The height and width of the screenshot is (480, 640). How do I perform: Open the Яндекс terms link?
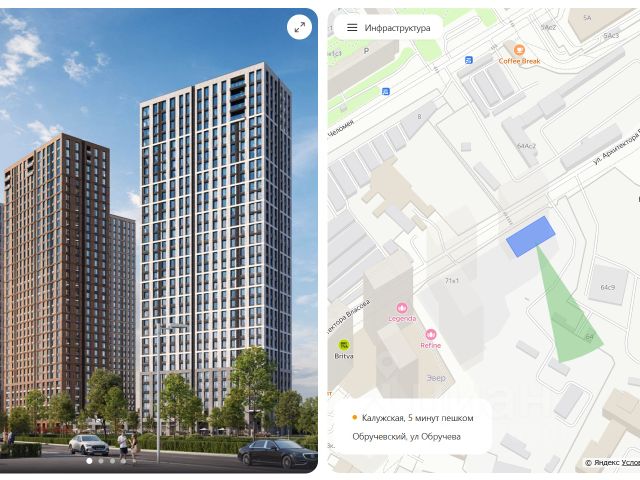pyautogui.click(x=631, y=462)
